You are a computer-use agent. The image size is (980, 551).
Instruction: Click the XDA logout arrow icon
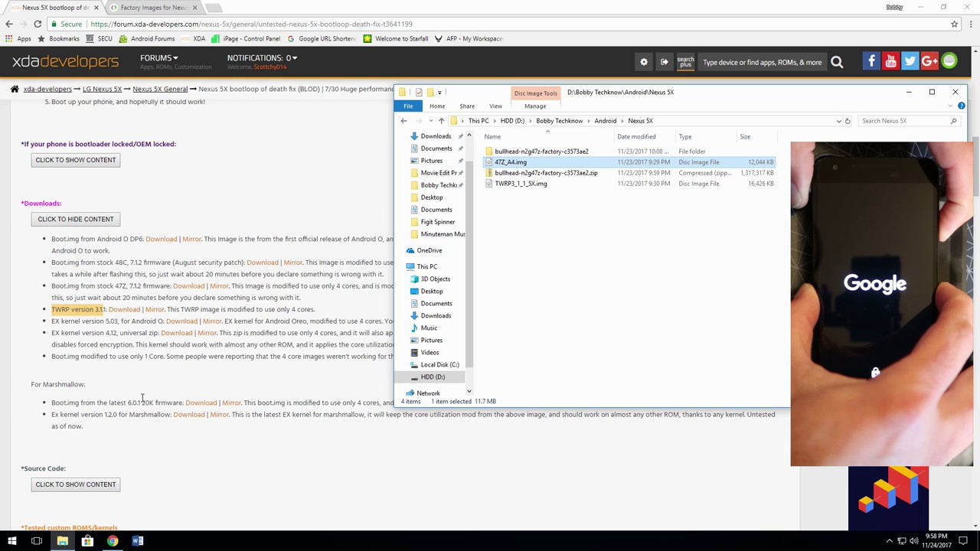pyautogui.click(x=664, y=62)
